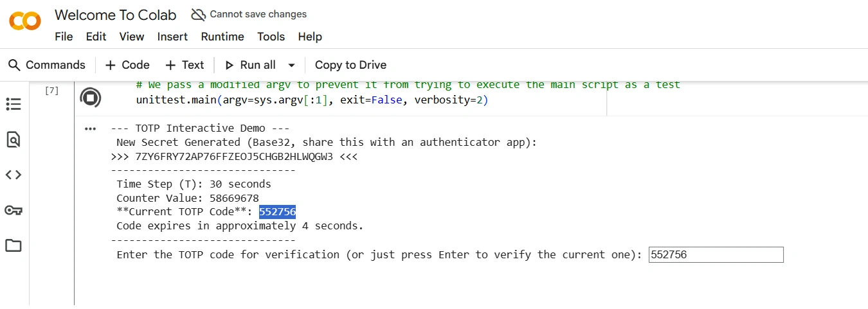Open the files folder sidebar icon

tap(14, 245)
